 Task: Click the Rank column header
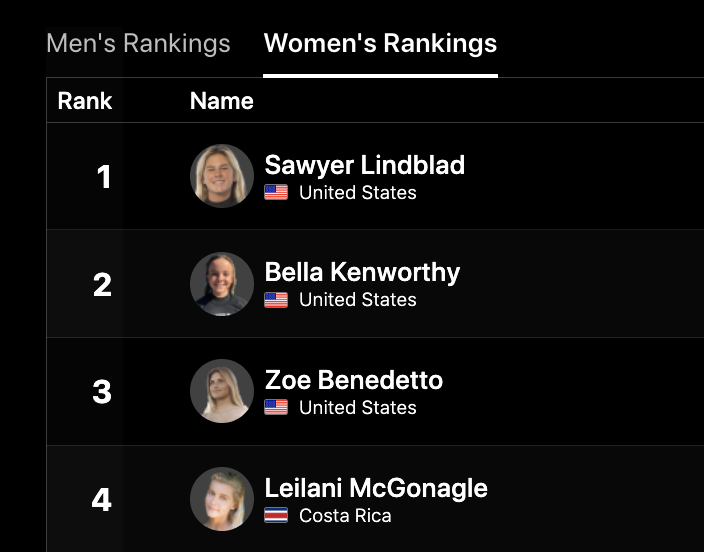click(x=85, y=101)
